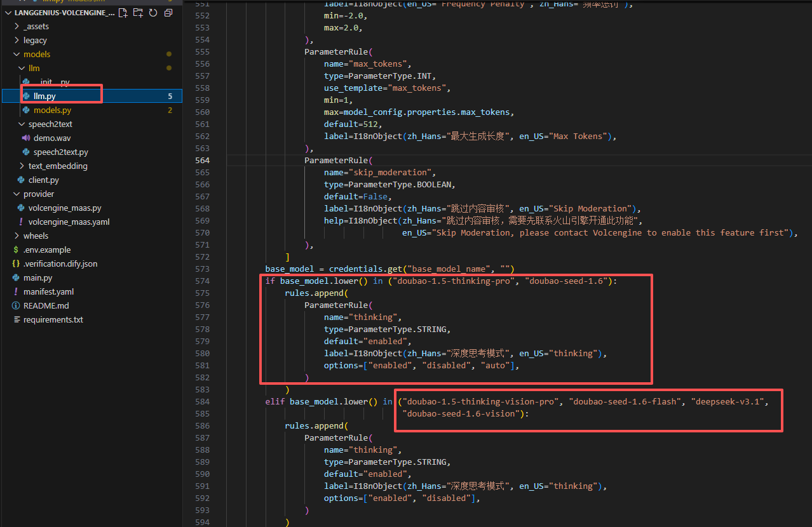Click the Python icon beside main.py
This screenshot has height=527, width=812.
(16, 277)
